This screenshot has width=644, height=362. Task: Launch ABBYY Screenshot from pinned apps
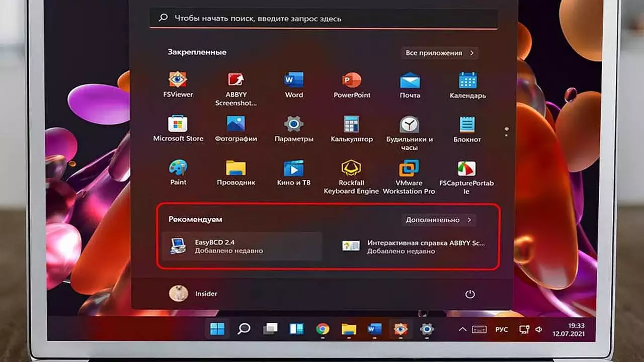tap(236, 88)
